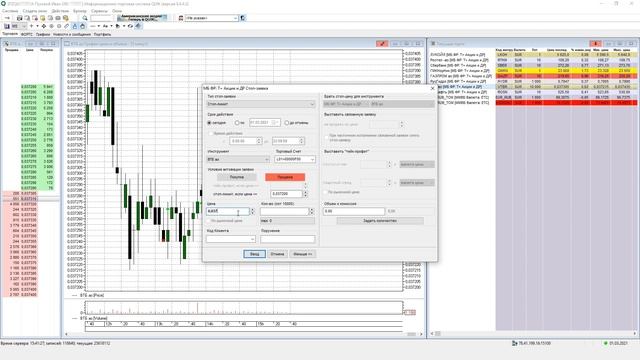Click the Ввод button
640x360 pixels.
(254, 254)
